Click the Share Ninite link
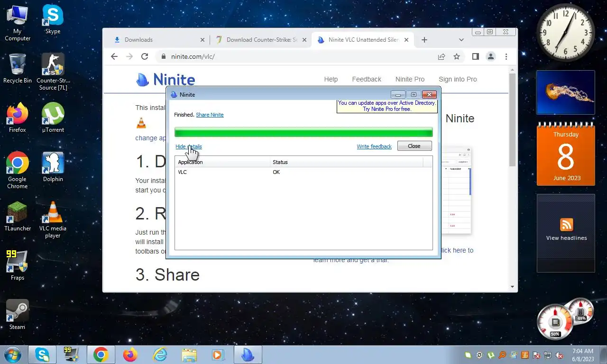 [x=210, y=115]
